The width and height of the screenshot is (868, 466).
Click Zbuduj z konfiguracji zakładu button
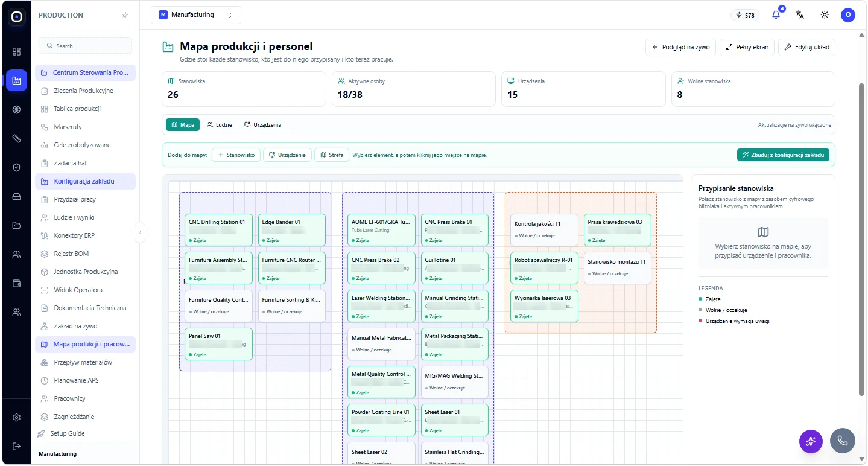coord(783,155)
